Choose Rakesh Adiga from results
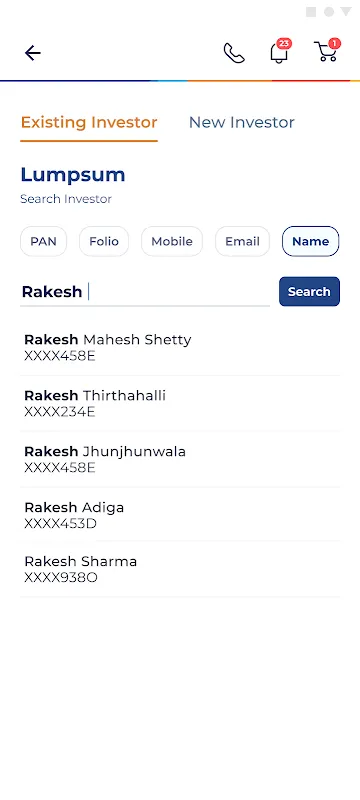360x800 pixels. pos(180,515)
